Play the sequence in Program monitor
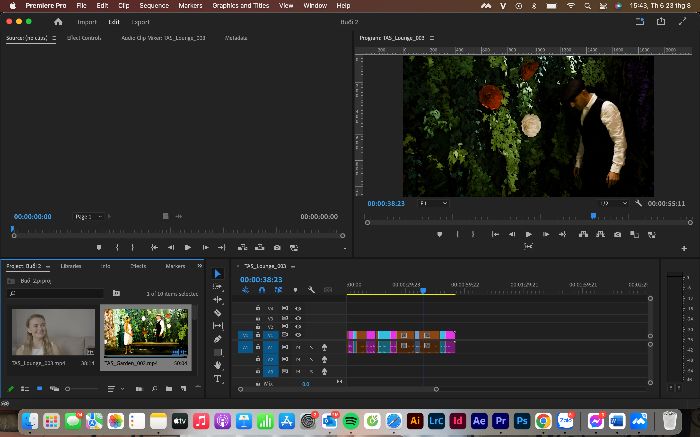The height and width of the screenshot is (437, 700). (529, 234)
